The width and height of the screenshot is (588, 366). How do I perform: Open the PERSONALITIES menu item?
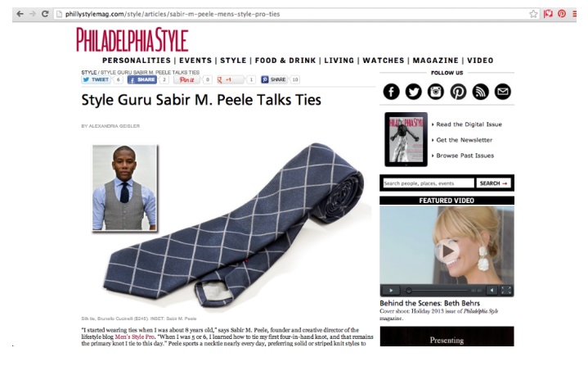click(137, 61)
